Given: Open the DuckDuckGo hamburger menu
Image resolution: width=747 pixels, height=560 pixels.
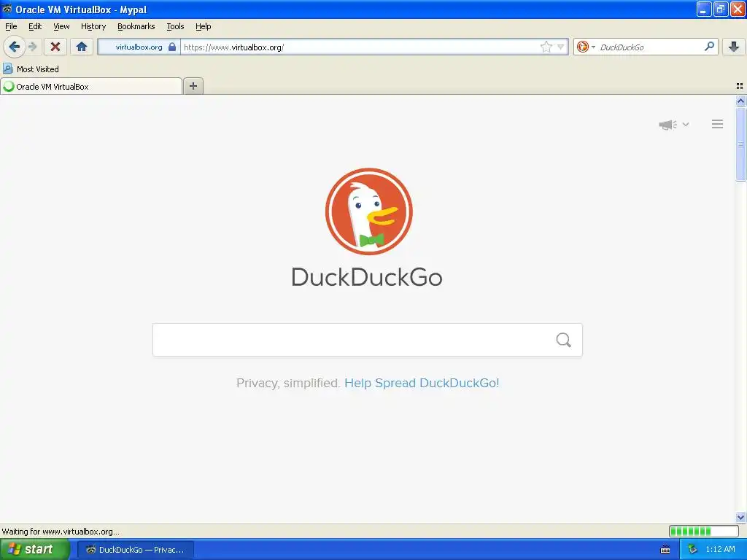Looking at the screenshot, I should [718, 124].
